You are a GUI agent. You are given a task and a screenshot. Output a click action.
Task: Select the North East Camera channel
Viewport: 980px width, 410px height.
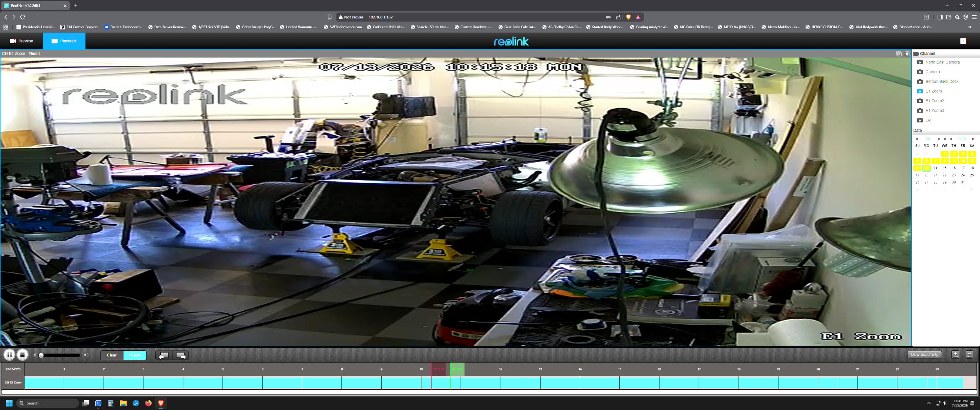(942, 62)
